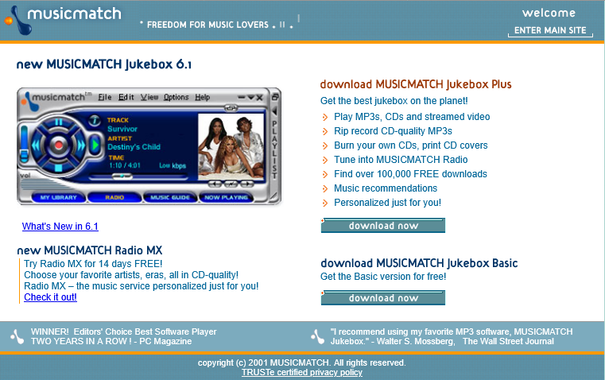Click the pause icon in the header banner
Screen dimensions: 605x380
click(282, 24)
